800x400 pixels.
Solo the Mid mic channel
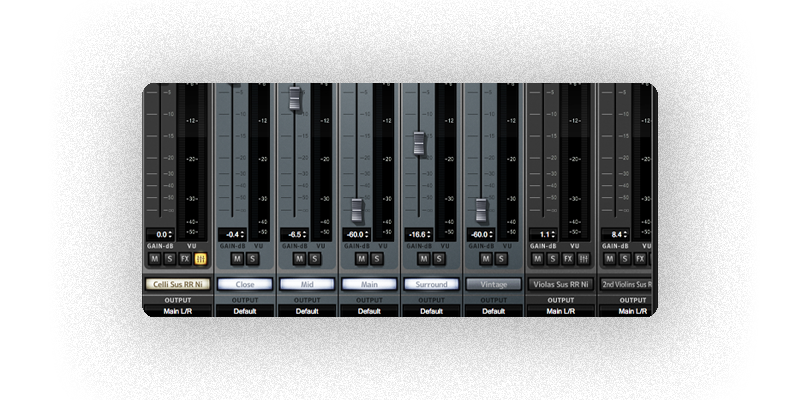[x=314, y=258]
